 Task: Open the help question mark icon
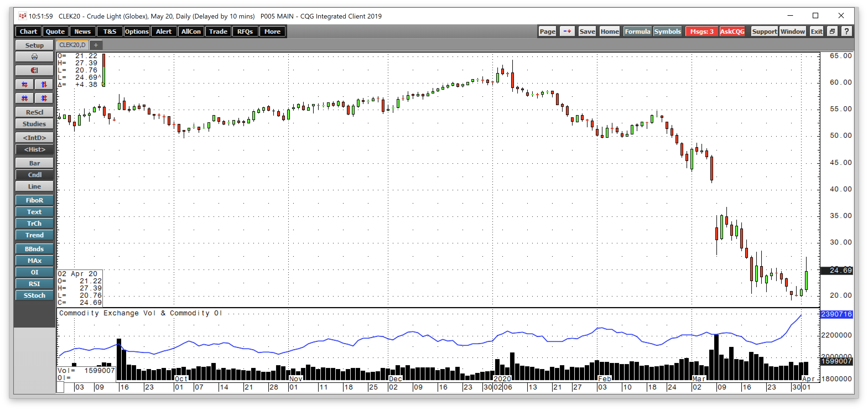(847, 31)
